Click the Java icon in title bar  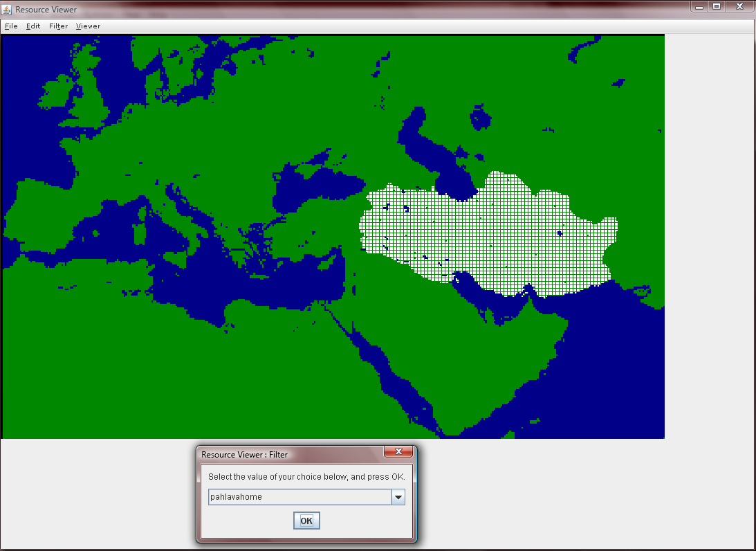tap(7, 9)
